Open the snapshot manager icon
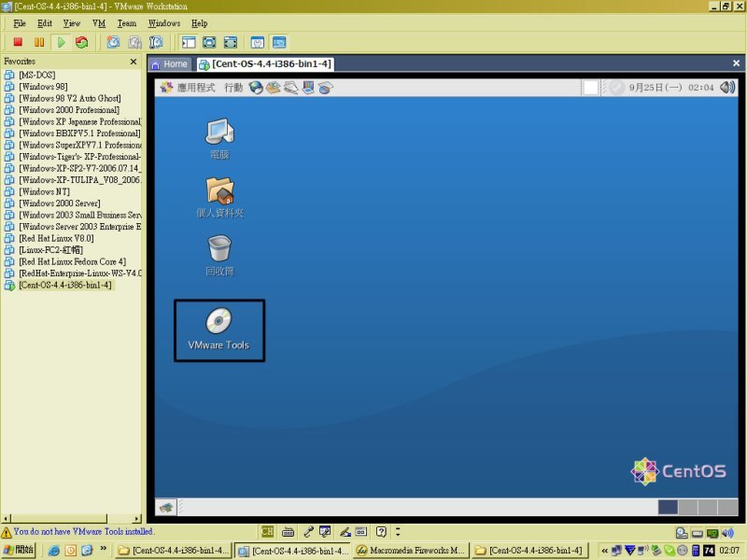747x560 pixels. 156,42
